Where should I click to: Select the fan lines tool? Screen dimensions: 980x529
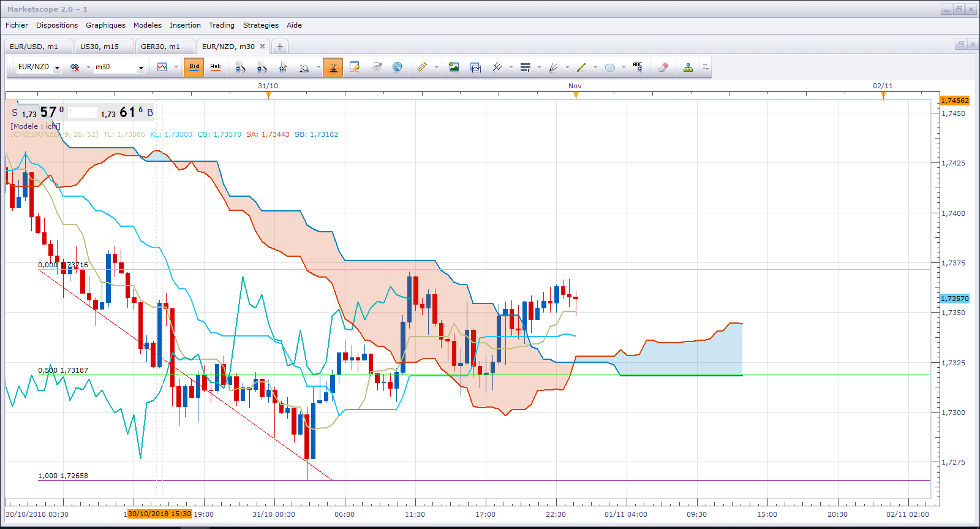553,67
